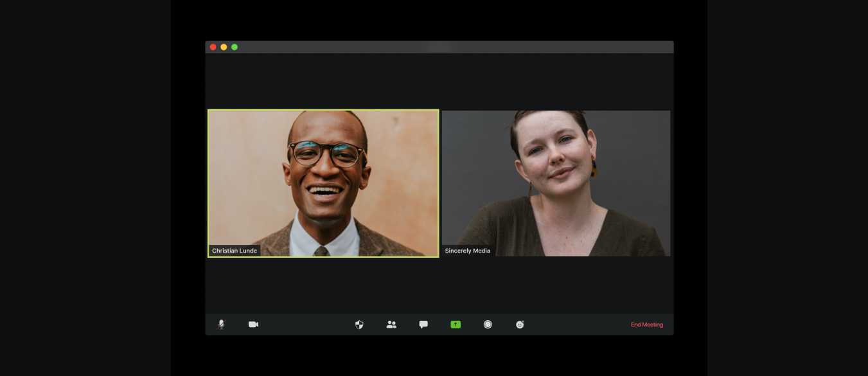Close the meeting window with red button

click(213, 47)
